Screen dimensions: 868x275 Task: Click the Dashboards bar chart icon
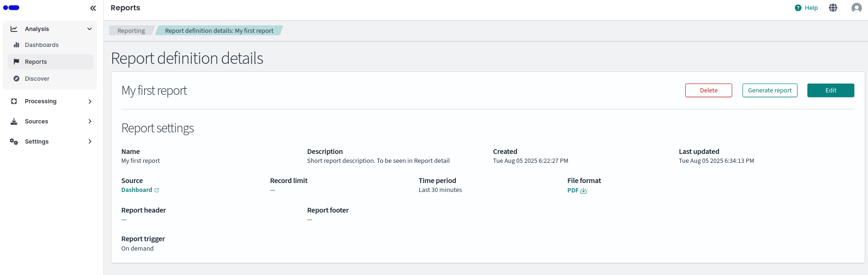16,45
